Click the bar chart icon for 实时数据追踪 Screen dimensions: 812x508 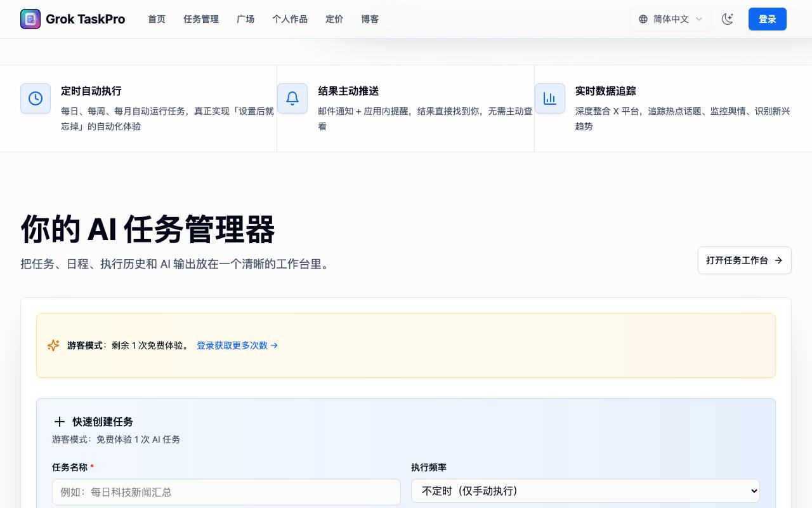coord(550,98)
